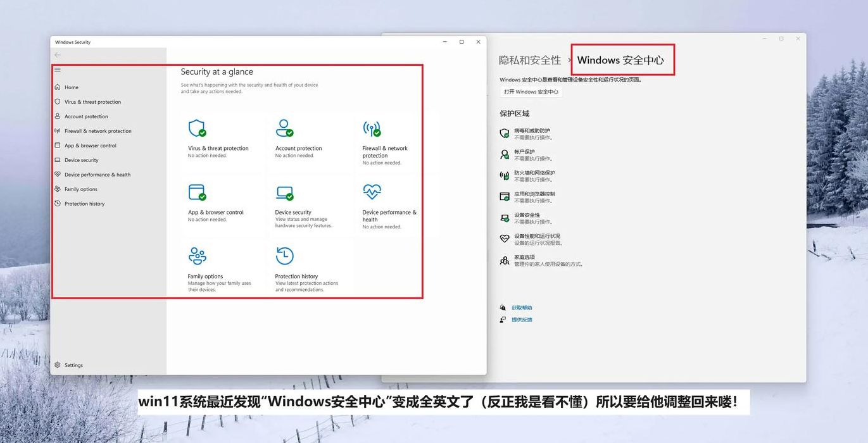The height and width of the screenshot is (443, 868).
Task: Click the 家庭选项 people icon
Action: pyautogui.click(x=505, y=260)
